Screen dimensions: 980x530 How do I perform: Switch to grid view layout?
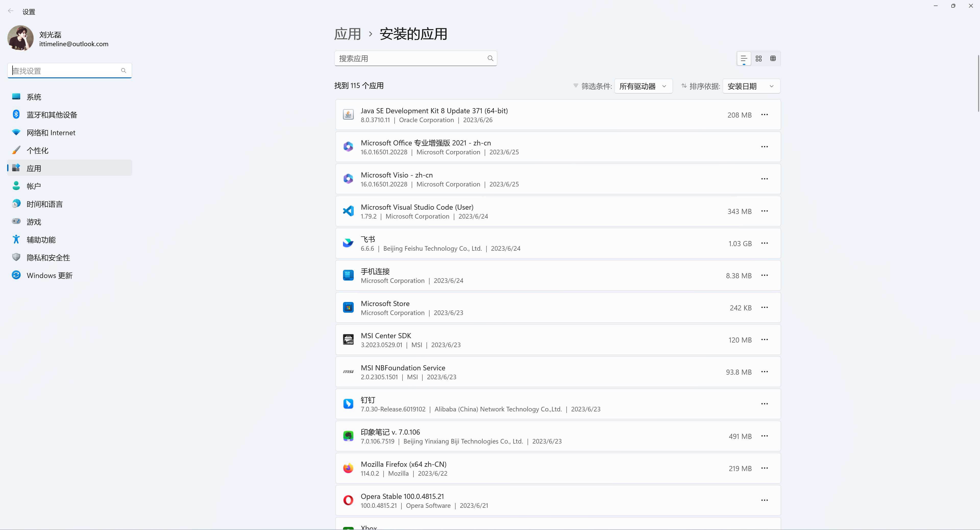758,58
